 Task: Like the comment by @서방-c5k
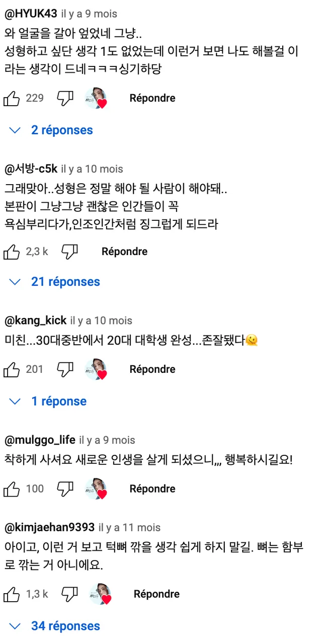tap(12, 252)
